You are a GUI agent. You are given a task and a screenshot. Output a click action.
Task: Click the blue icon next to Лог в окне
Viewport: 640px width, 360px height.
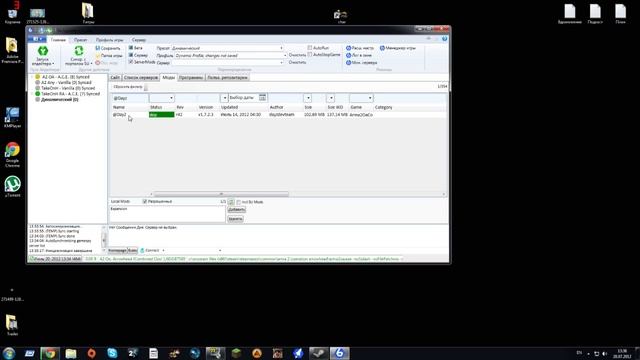(349, 55)
